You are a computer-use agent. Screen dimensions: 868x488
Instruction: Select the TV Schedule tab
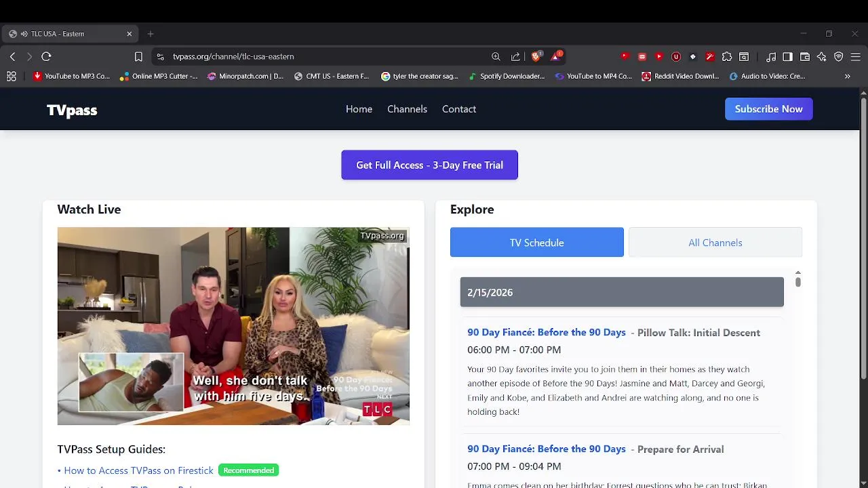click(536, 243)
